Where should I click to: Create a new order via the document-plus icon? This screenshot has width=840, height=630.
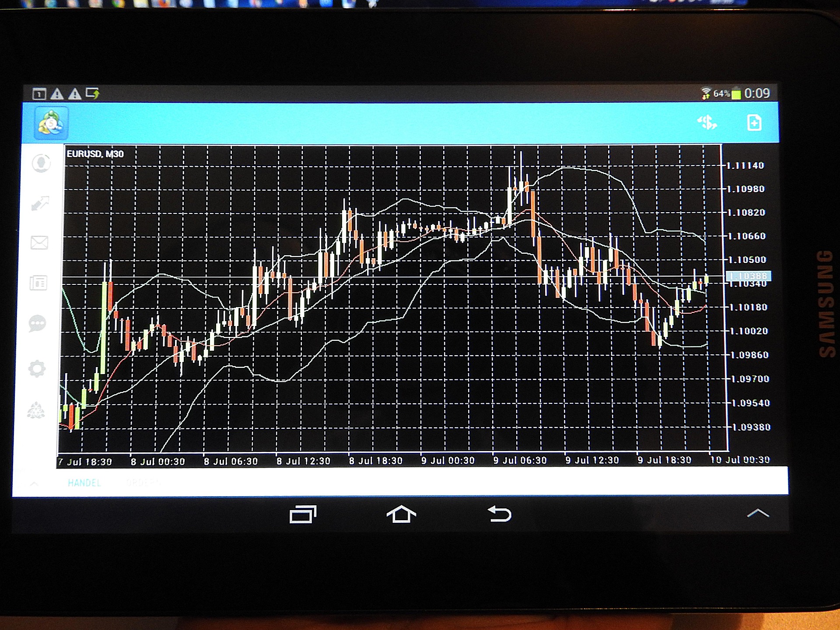click(x=755, y=123)
